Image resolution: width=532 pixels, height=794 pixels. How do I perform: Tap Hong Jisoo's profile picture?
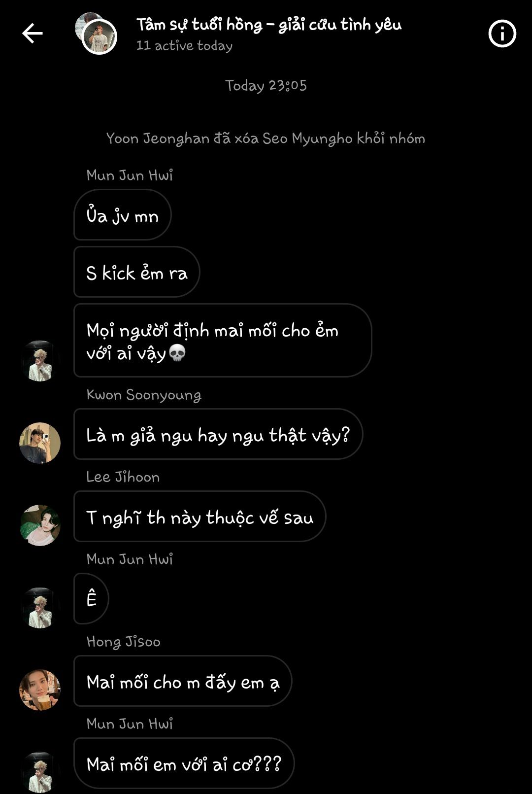(x=40, y=690)
